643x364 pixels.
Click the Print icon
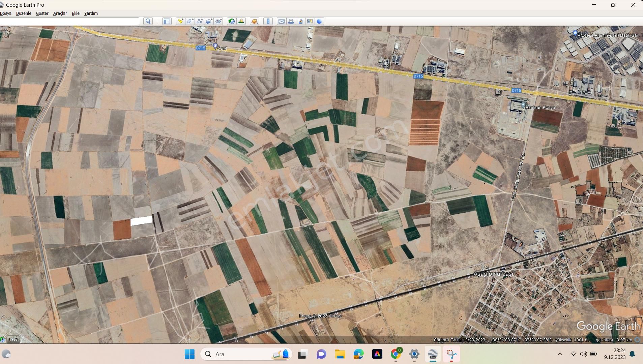(291, 21)
